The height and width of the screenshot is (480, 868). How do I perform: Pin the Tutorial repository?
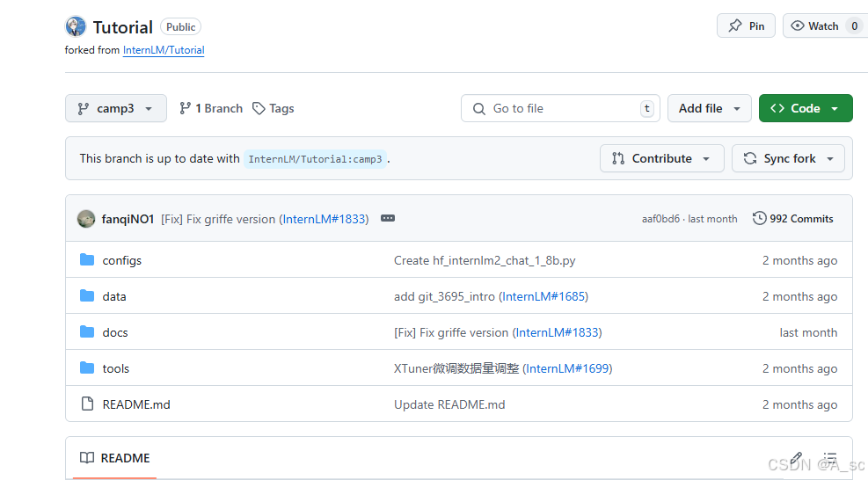coord(746,26)
